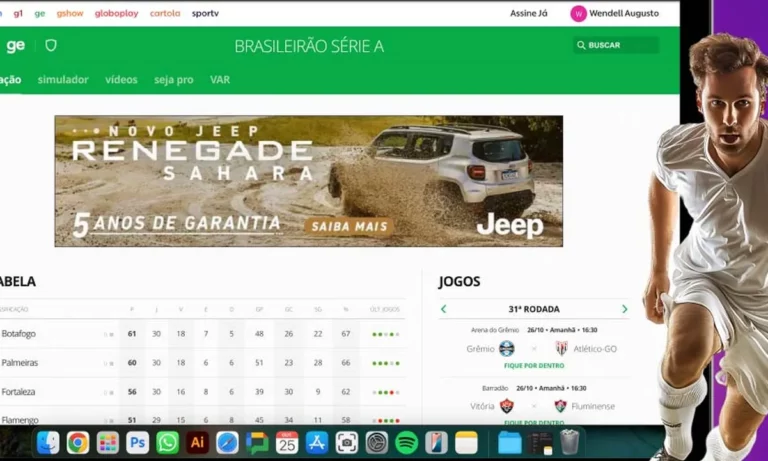Click SAIBA MAIS on the Jeep ad
Viewport: 768px width, 461px height.
coord(349,226)
